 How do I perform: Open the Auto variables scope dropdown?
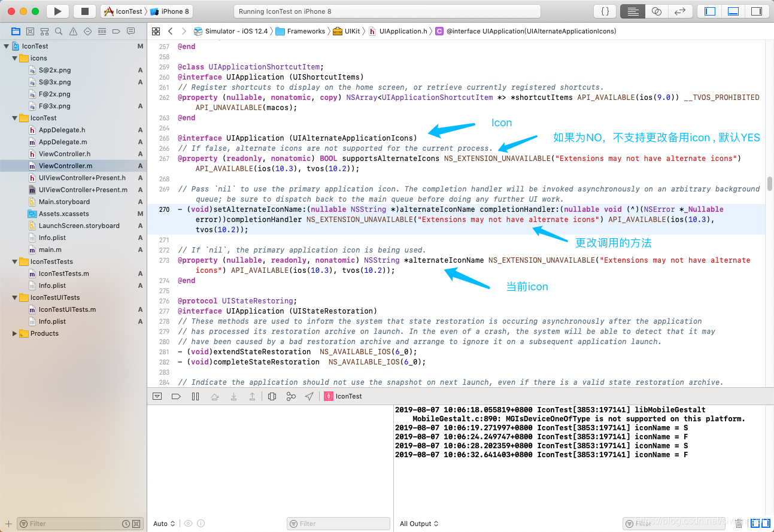164,524
